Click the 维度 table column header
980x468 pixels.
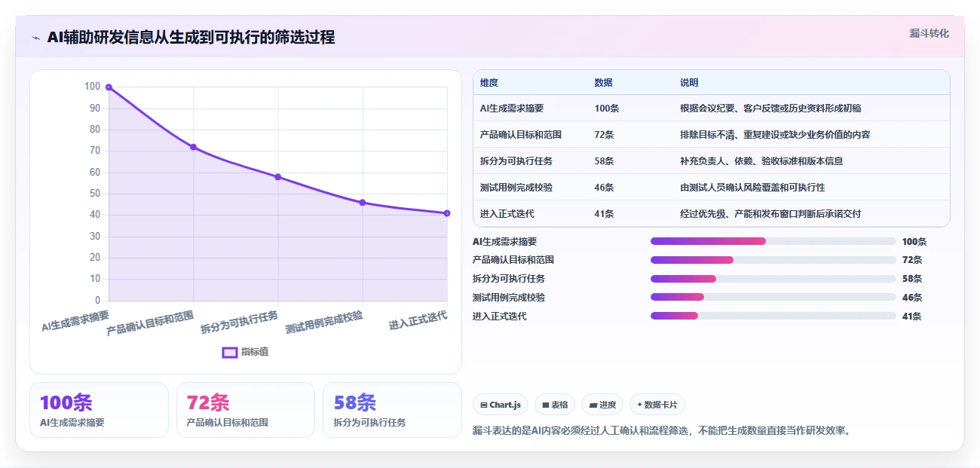point(489,83)
